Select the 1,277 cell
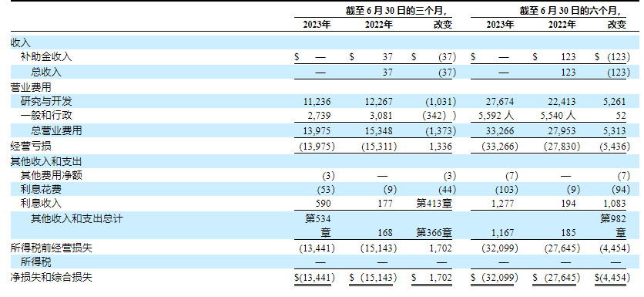644x297 pixels. click(x=502, y=204)
